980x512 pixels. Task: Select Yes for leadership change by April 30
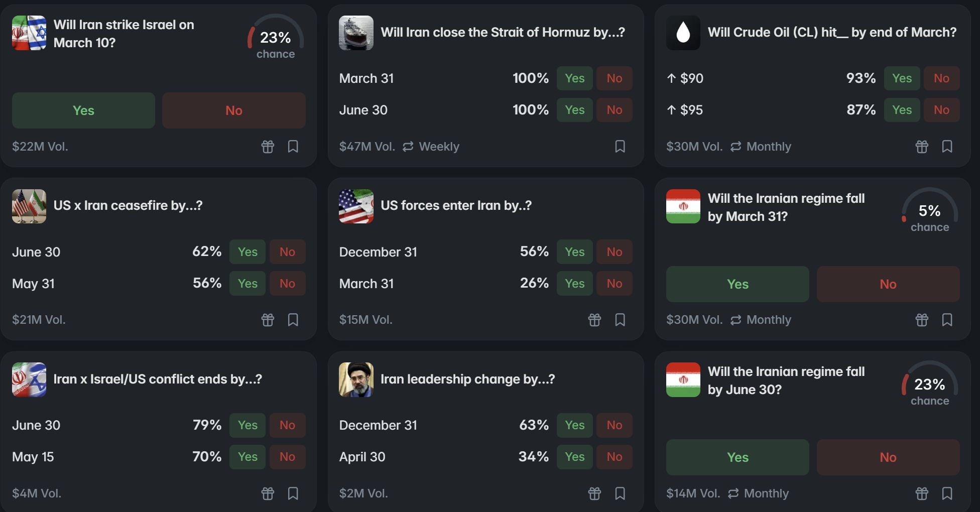[574, 457]
